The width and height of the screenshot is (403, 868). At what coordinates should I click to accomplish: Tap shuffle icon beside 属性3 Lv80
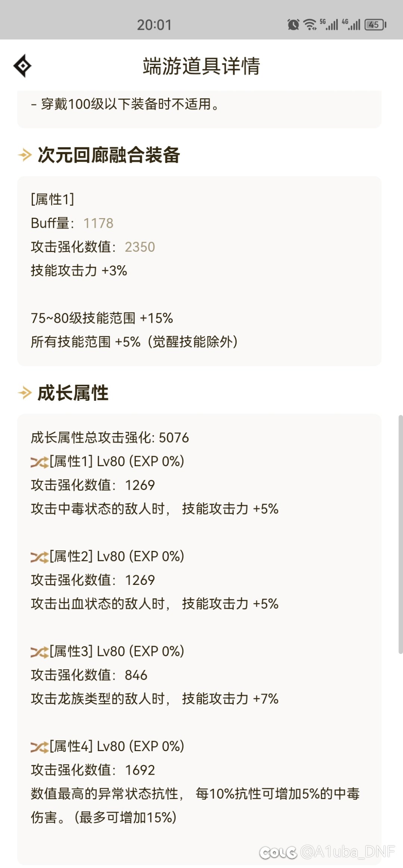[40, 652]
